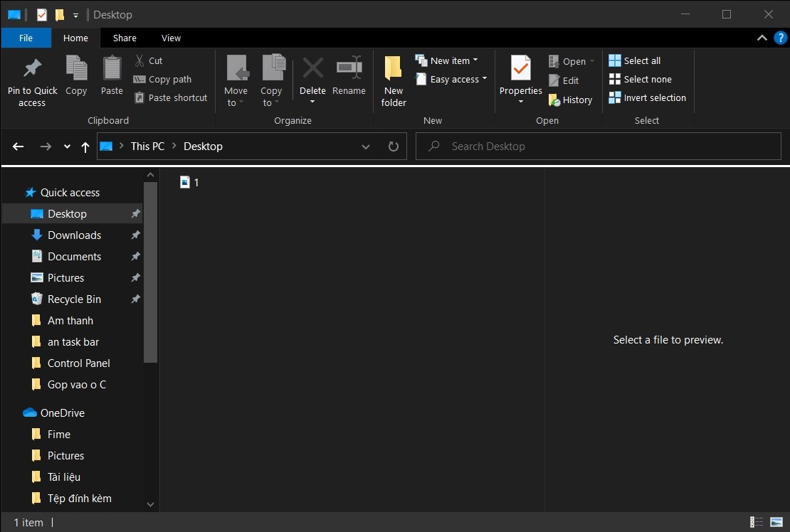Image resolution: width=790 pixels, height=532 pixels.
Task: Open the Copy to menu
Action: 271,80
